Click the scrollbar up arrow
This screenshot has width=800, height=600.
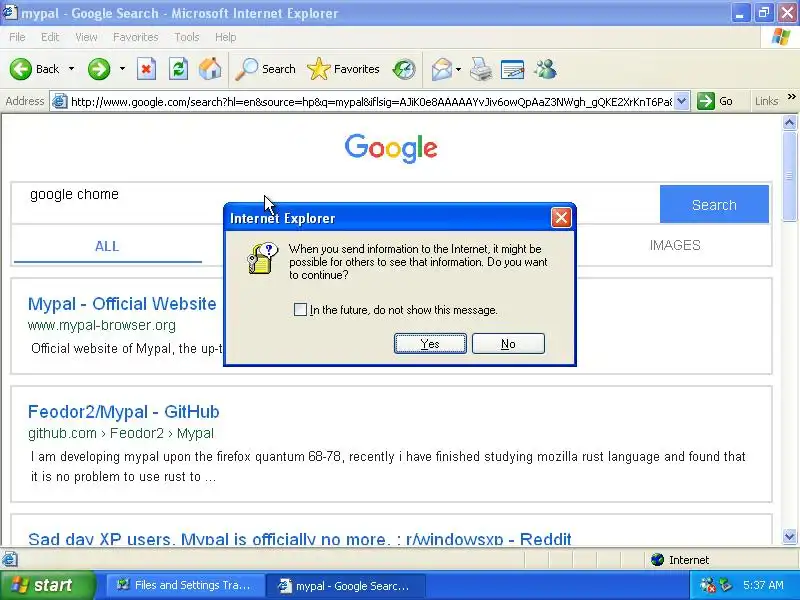coord(789,122)
